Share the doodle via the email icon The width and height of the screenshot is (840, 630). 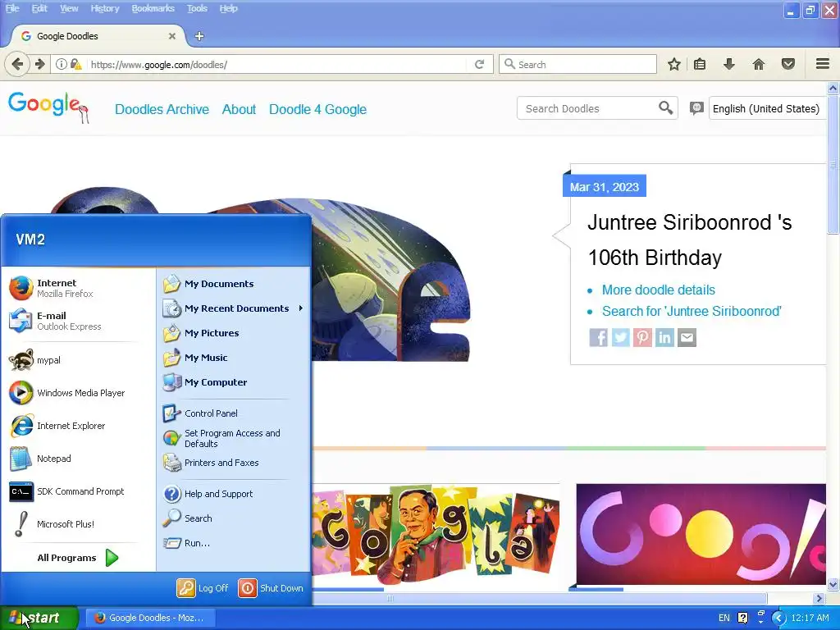[x=687, y=337]
